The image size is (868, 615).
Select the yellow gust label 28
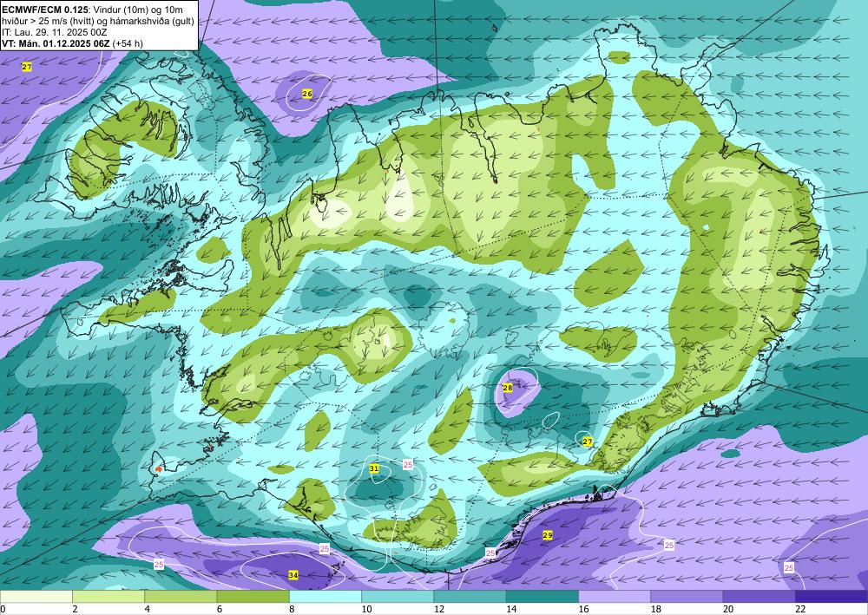pyautogui.click(x=508, y=388)
